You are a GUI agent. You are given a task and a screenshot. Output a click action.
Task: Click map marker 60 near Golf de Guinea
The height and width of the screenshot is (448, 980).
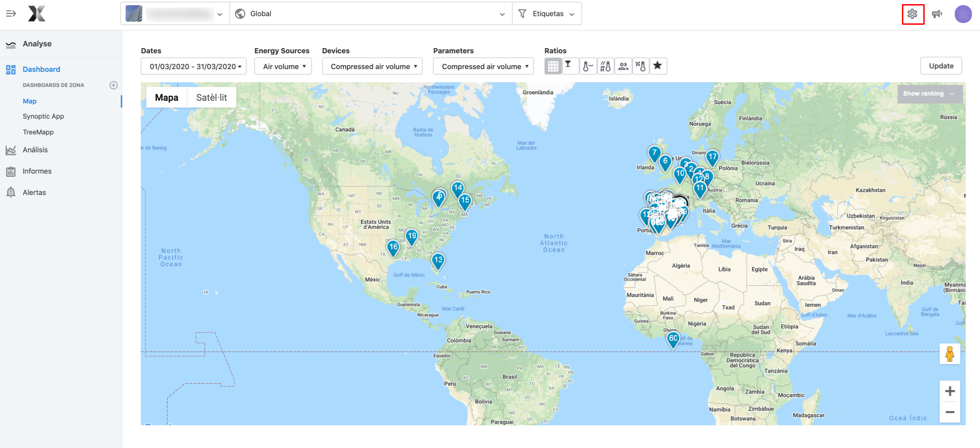point(673,339)
